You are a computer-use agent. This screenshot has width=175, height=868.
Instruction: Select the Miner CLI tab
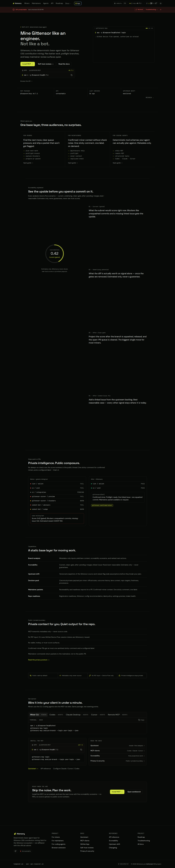tap(39, 715)
